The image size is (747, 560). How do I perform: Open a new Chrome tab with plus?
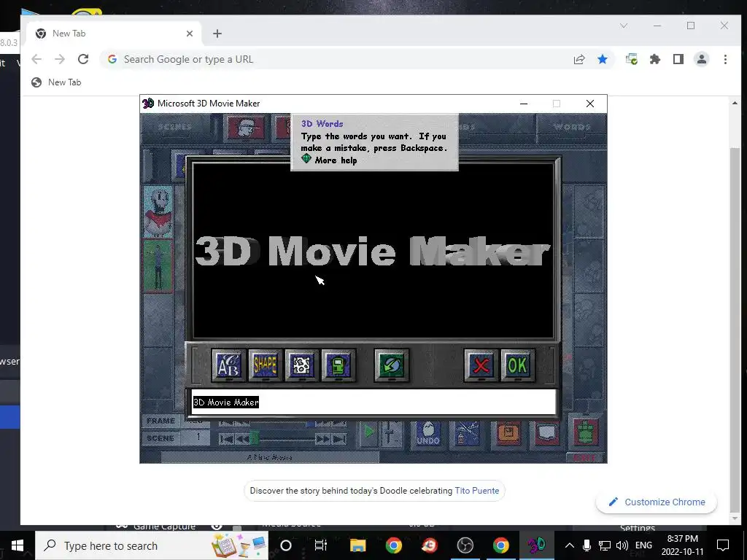tap(217, 34)
